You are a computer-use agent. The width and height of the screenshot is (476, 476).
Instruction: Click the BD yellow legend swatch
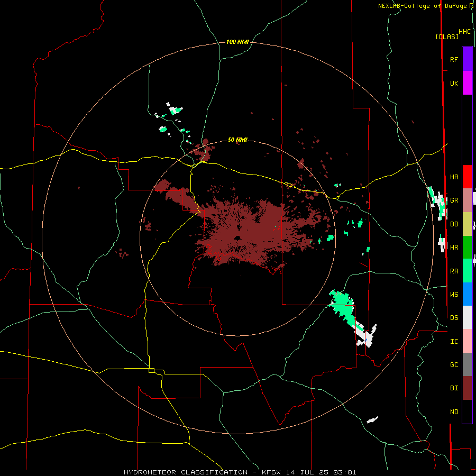[x=467, y=224]
